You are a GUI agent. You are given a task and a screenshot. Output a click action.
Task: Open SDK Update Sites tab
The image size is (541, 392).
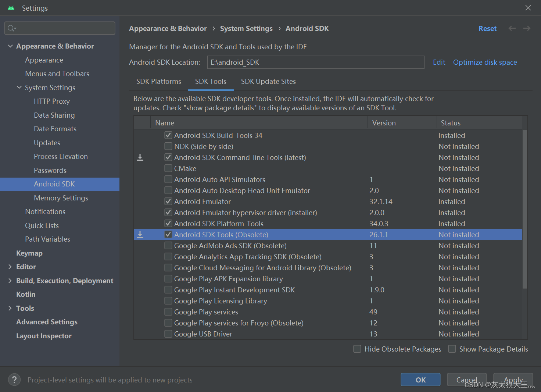pyautogui.click(x=268, y=81)
